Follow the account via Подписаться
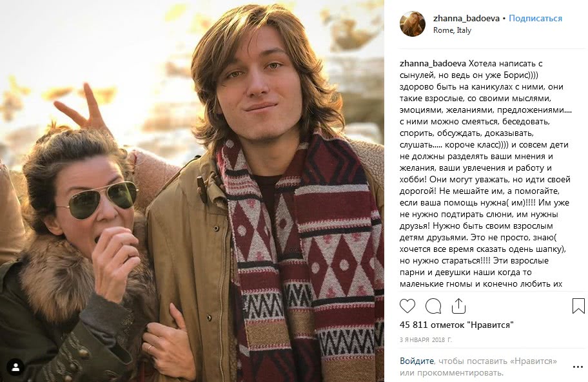 pyautogui.click(x=535, y=19)
